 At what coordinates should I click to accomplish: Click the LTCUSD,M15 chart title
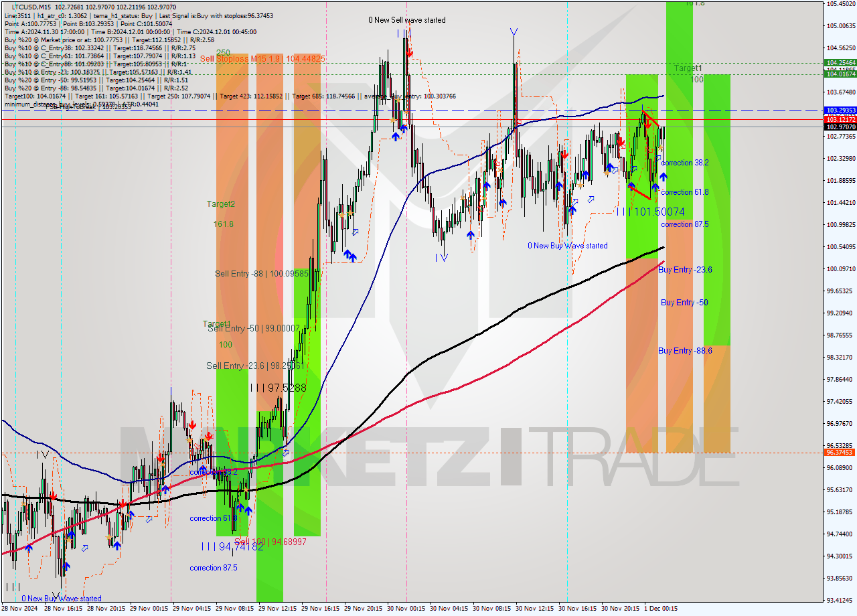[x=33, y=7]
